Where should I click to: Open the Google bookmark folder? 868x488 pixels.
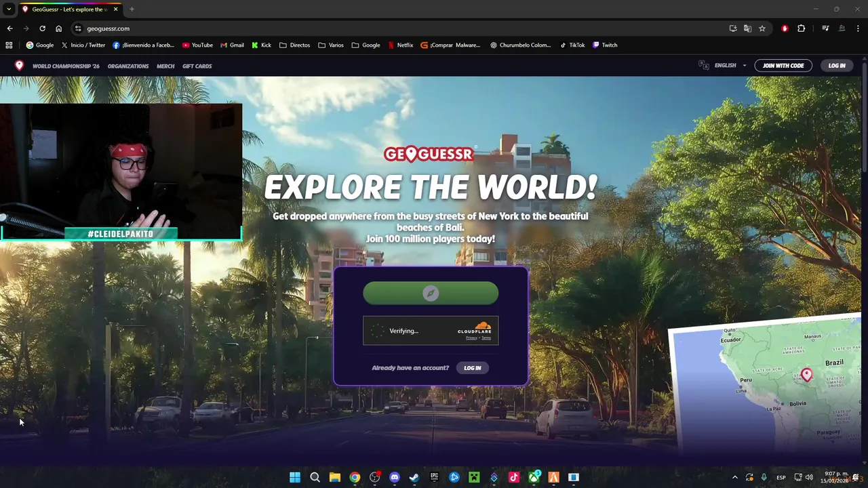[x=366, y=45]
